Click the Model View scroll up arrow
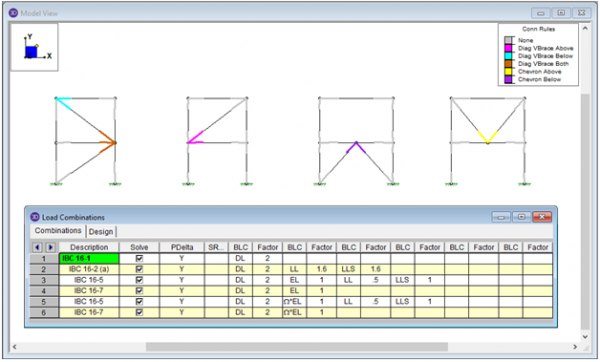The image size is (600, 362). pos(585,28)
